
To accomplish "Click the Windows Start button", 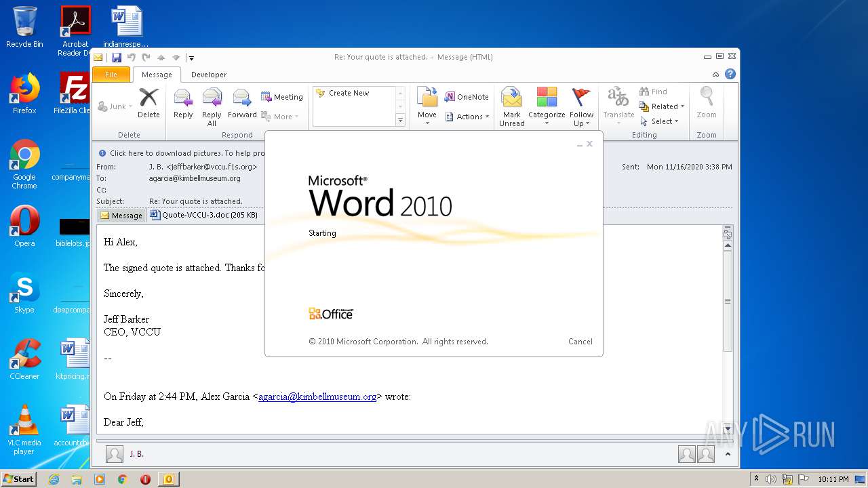I will (x=18, y=479).
